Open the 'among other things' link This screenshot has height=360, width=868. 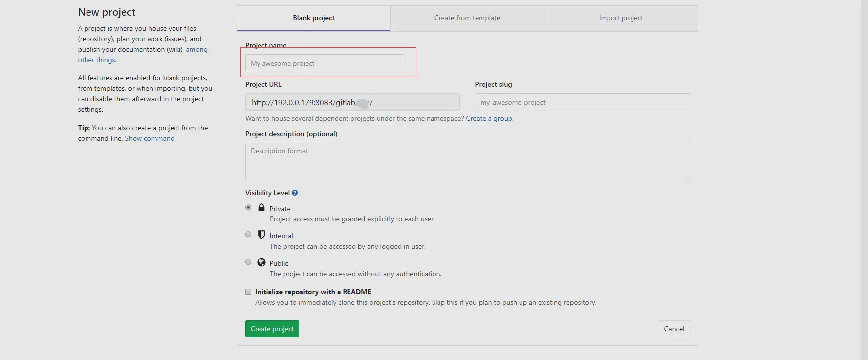click(196, 49)
